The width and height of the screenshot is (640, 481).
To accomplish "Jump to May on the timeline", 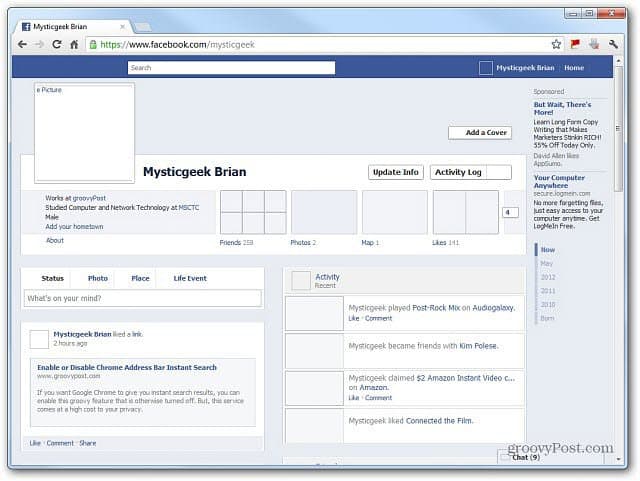I will pyautogui.click(x=547, y=264).
